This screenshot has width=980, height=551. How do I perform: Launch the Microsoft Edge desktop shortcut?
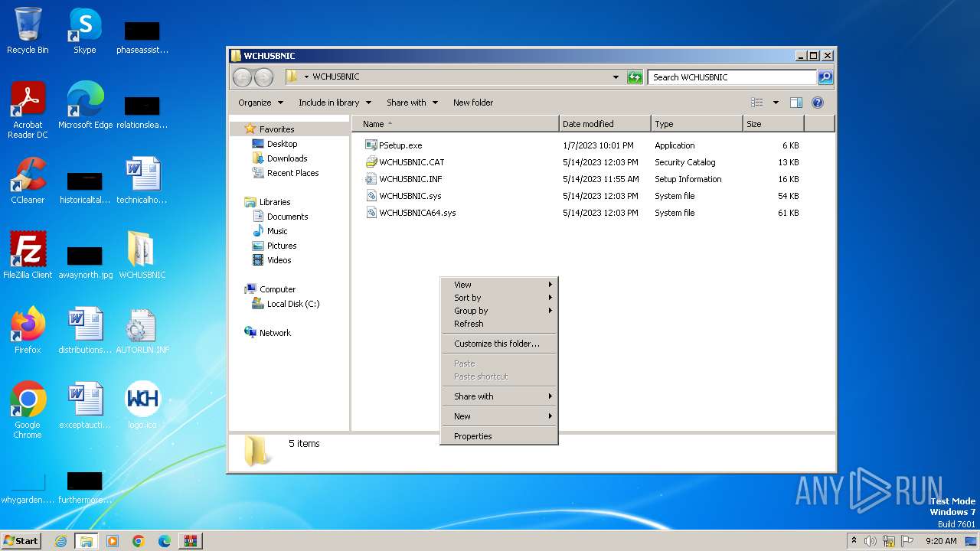click(x=85, y=106)
